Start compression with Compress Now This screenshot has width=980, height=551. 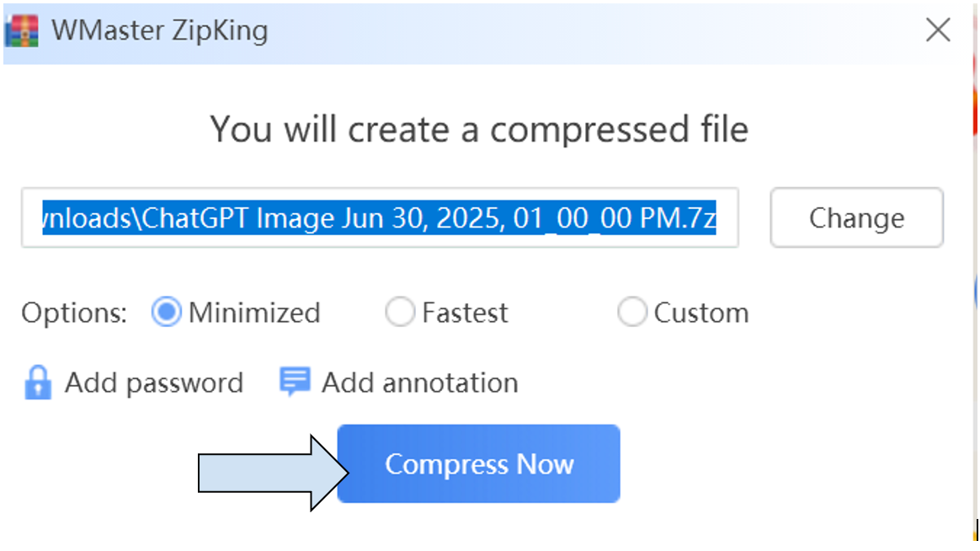pyautogui.click(x=478, y=464)
